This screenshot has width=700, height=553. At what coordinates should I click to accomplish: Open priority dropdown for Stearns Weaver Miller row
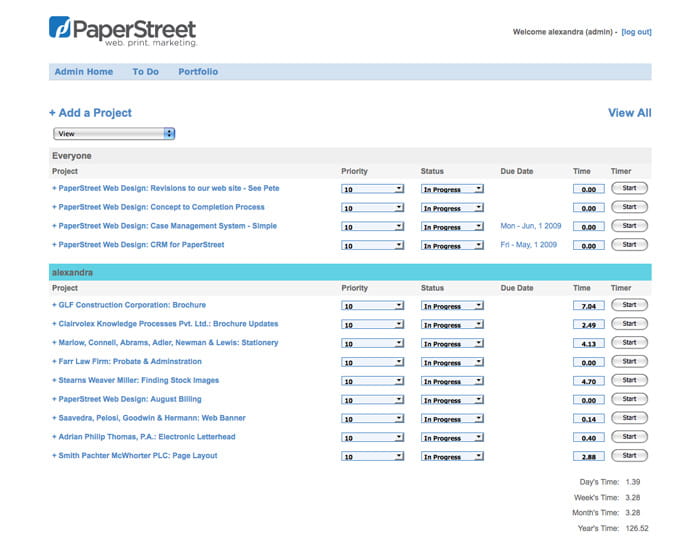372,381
